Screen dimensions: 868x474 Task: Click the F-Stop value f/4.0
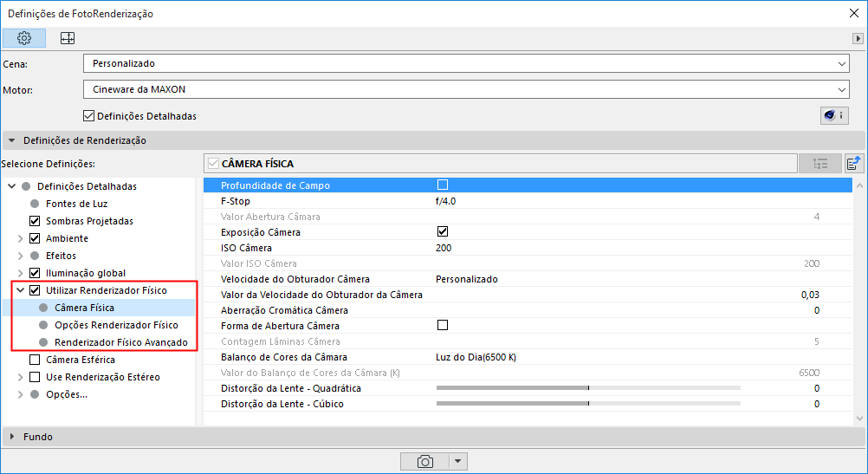pos(445,201)
